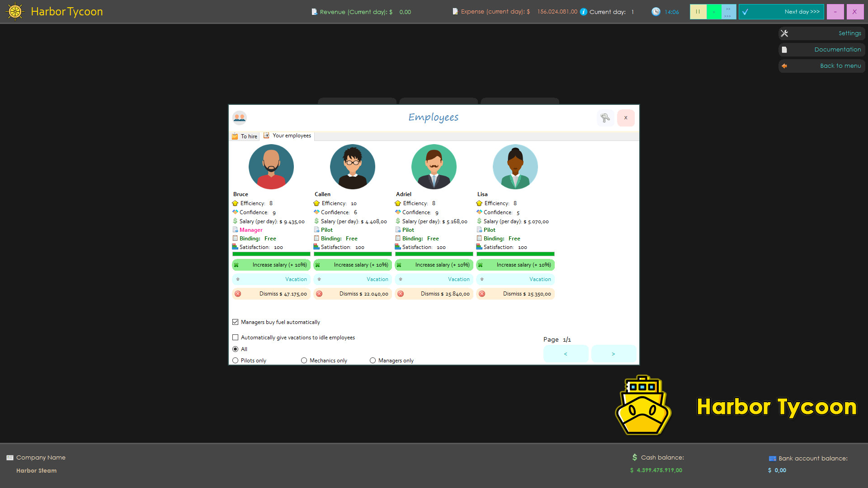Image resolution: width=868 pixels, height=488 pixels.
Task: Switch to the To hire tab
Action: tap(245, 136)
